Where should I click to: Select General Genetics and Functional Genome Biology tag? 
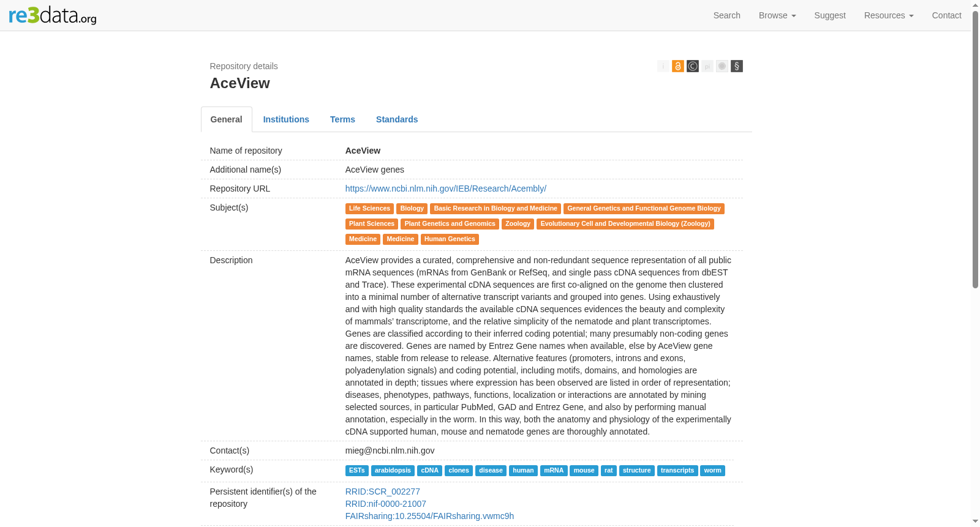click(x=644, y=209)
